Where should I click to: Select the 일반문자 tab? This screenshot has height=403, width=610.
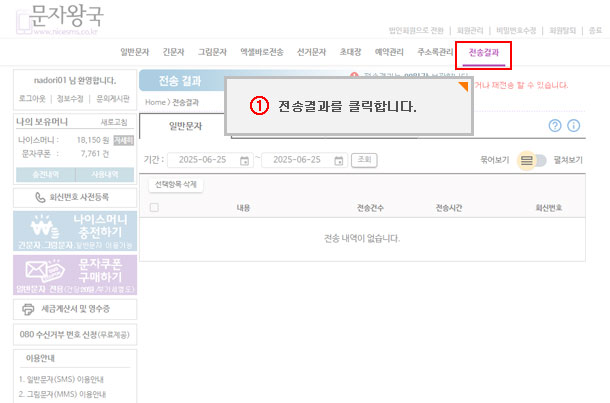[x=185, y=127]
